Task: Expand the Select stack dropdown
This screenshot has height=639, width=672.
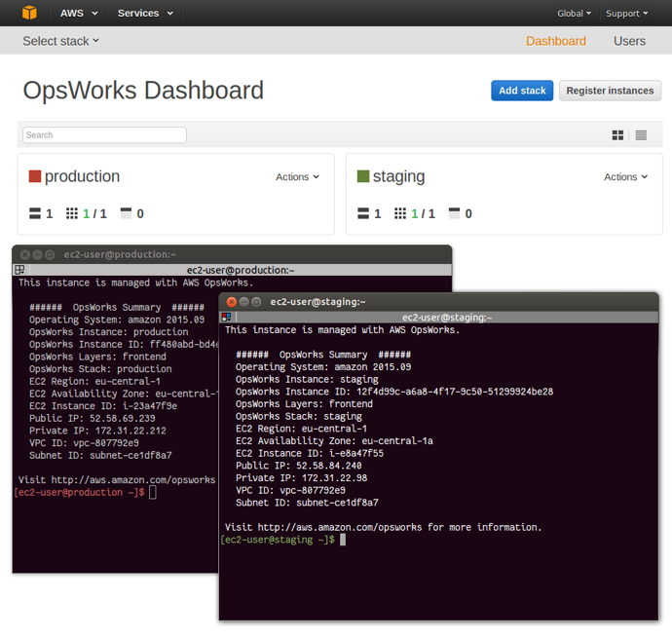Action: pyautogui.click(x=60, y=41)
